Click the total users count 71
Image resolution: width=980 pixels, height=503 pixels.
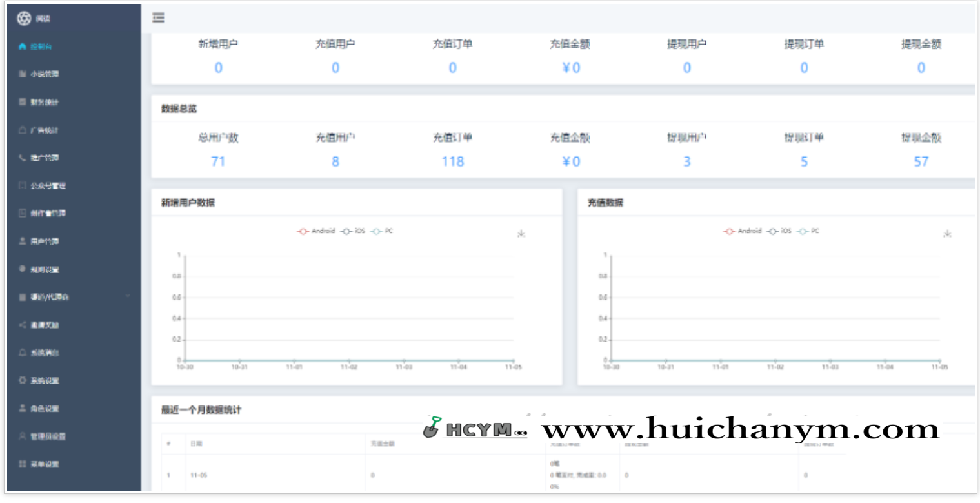click(218, 161)
